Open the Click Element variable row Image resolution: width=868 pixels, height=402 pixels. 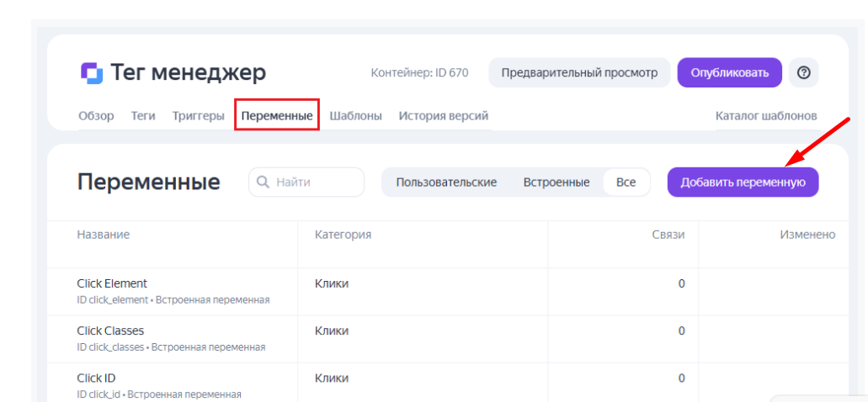click(448, 292)
